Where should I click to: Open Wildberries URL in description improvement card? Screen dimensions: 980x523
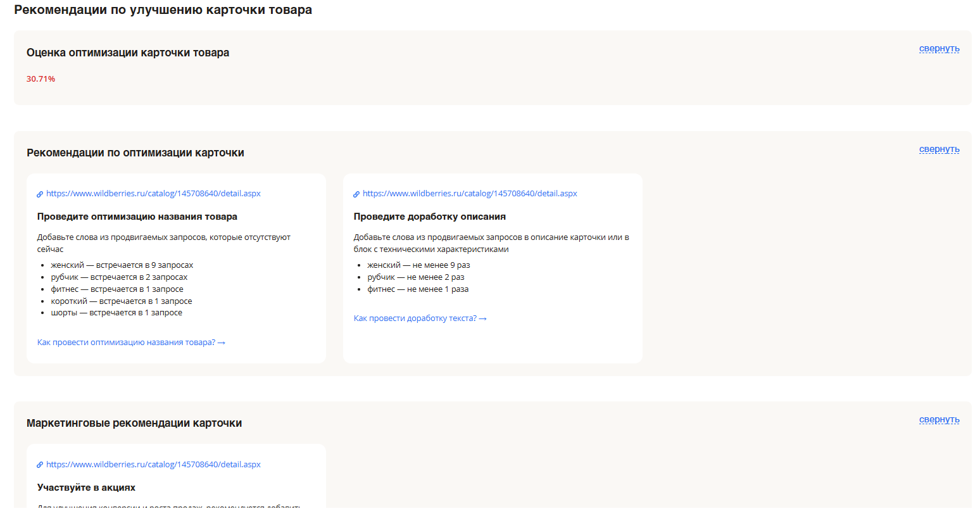(470, 194)
